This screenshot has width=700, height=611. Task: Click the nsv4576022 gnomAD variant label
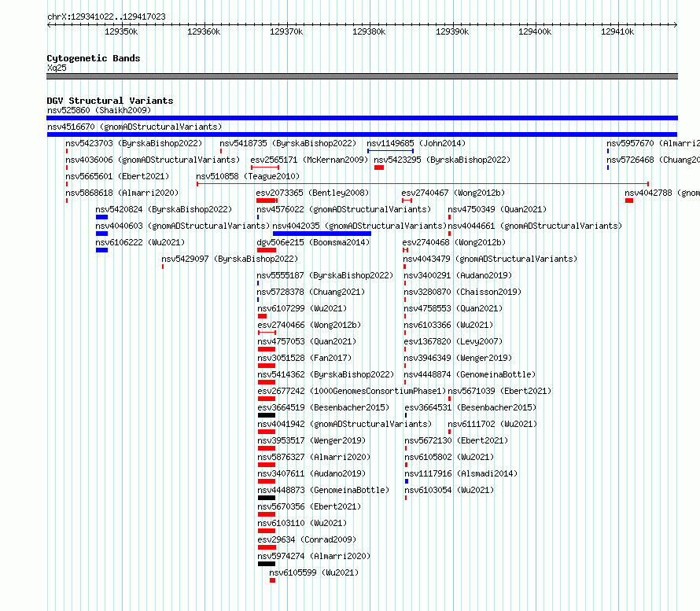coord(344,209)
